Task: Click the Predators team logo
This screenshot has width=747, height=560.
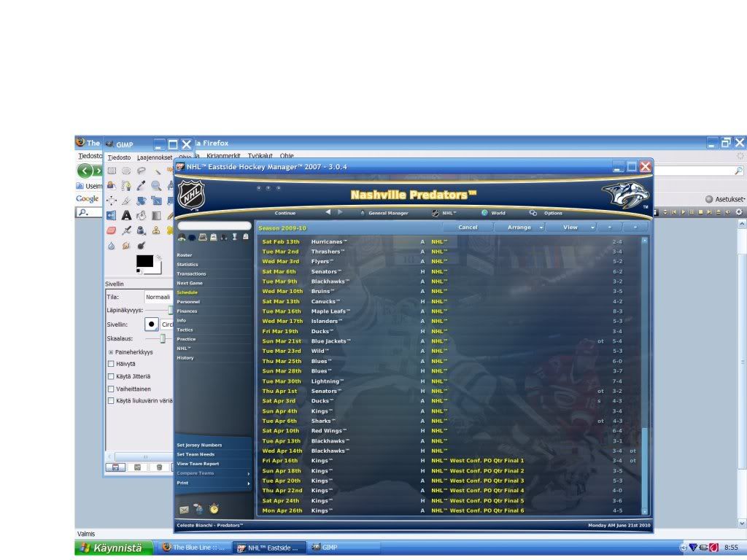Action: tap(625, 195)
